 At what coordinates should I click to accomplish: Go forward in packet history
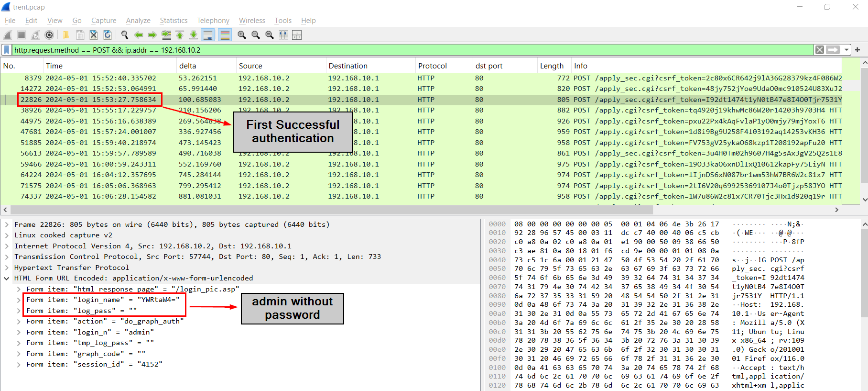coord(152,35)
